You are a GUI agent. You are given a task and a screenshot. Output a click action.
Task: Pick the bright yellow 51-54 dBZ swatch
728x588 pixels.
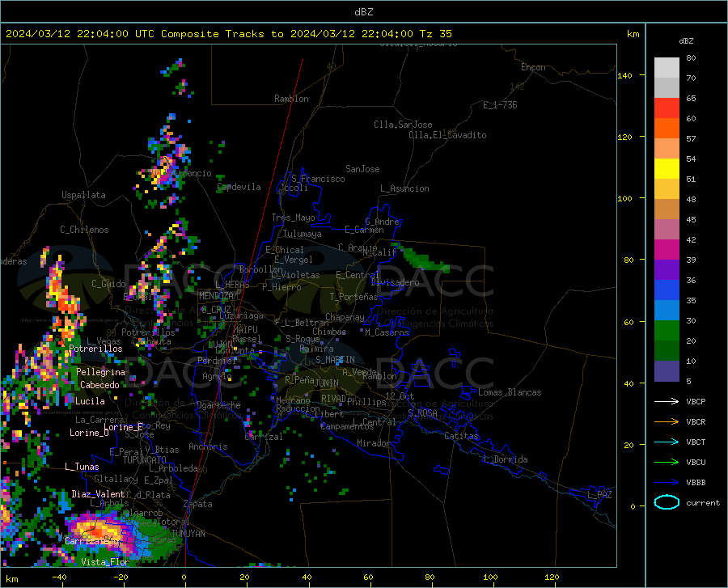pyautogui.click(x=667, y=169)
